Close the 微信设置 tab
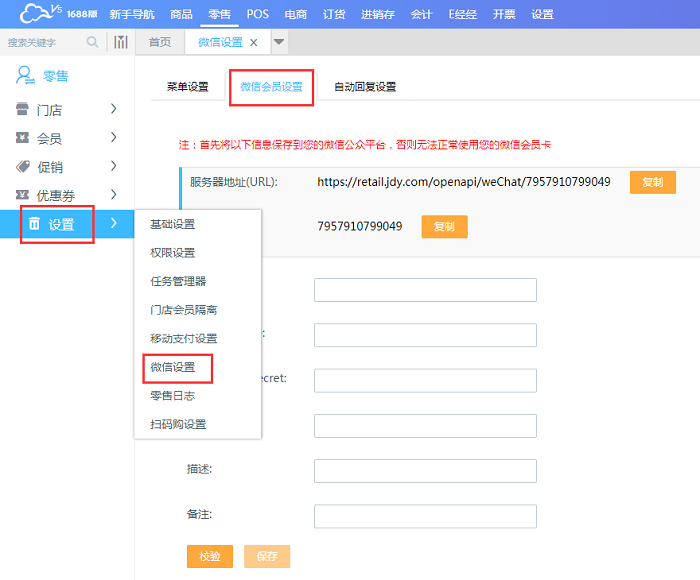This screenshot has width=700, height=580. (x=254, y=42)
